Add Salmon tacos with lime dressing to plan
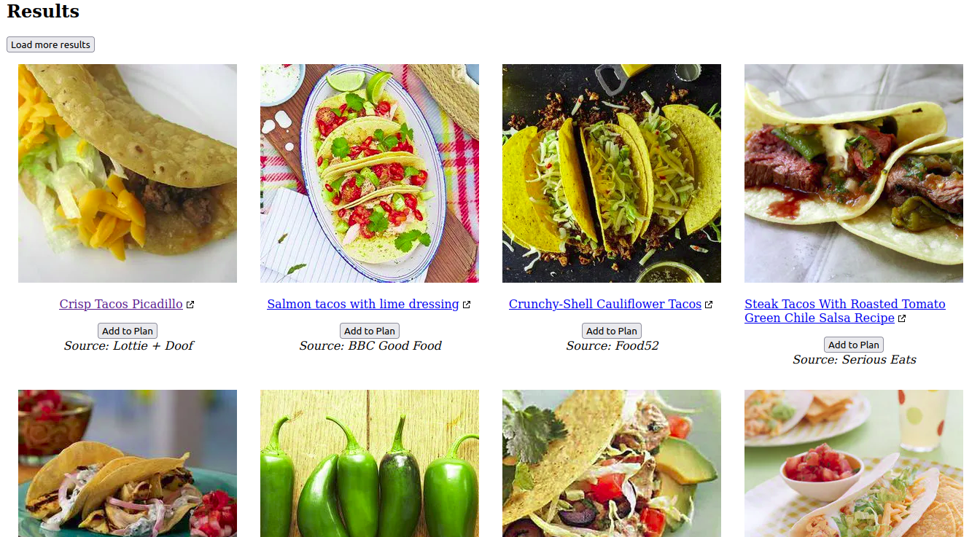Viewport: 980px width, 537px height. [x=370, y=331]
